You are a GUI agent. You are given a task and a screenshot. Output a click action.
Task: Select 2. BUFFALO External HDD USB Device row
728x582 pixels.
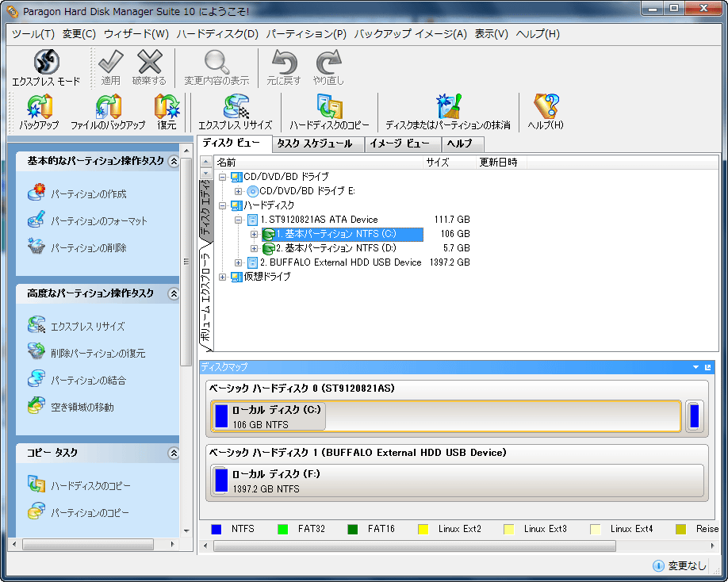pyautogui.click(x=341, y=262)
